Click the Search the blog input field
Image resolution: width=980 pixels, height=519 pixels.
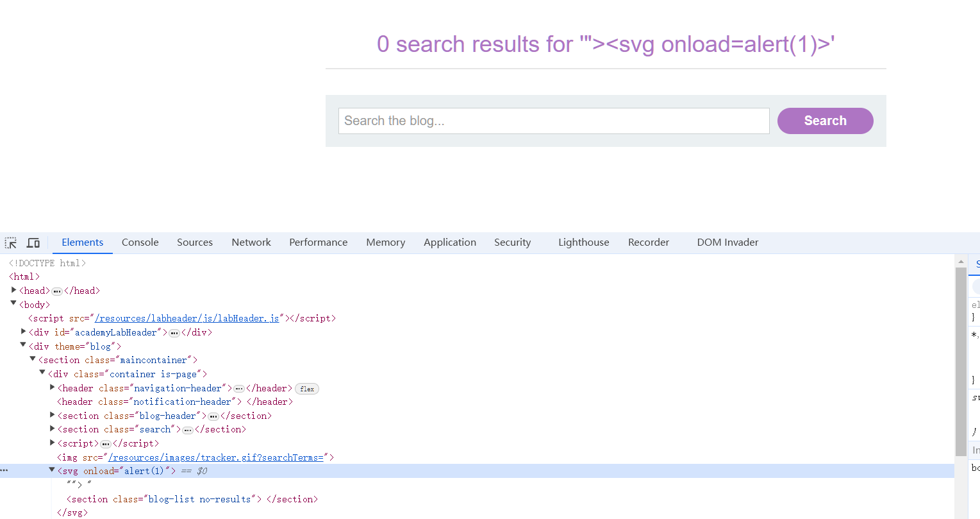pos(553,121)
